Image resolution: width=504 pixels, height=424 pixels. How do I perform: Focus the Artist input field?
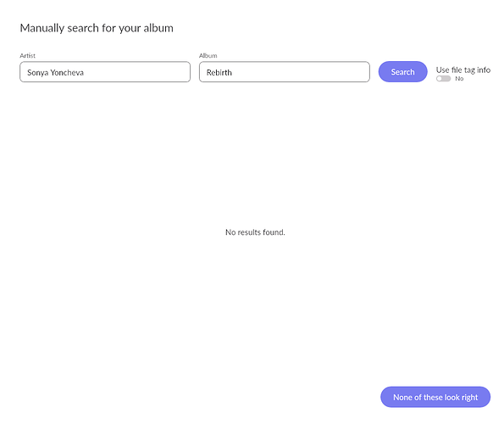pyautogui.click(x=105, y=72)
